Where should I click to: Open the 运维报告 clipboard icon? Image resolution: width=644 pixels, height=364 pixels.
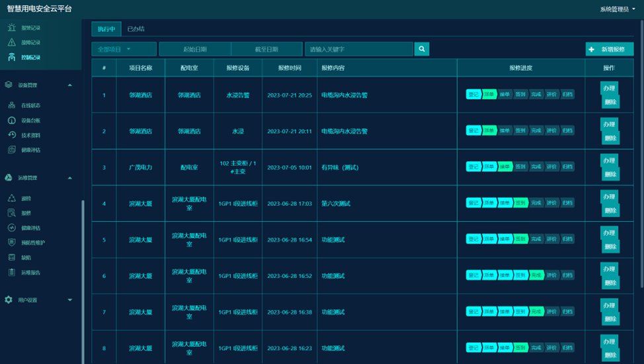tap(11, 272)
